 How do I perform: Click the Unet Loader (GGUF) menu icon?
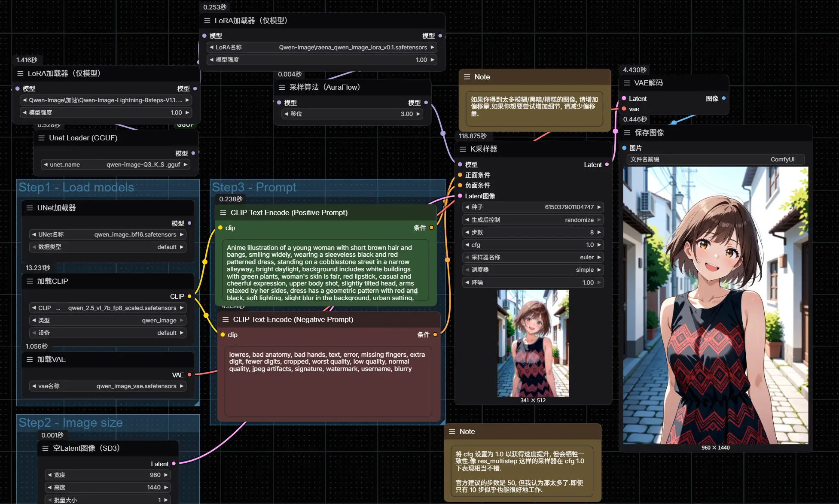[x=42, y=138]
